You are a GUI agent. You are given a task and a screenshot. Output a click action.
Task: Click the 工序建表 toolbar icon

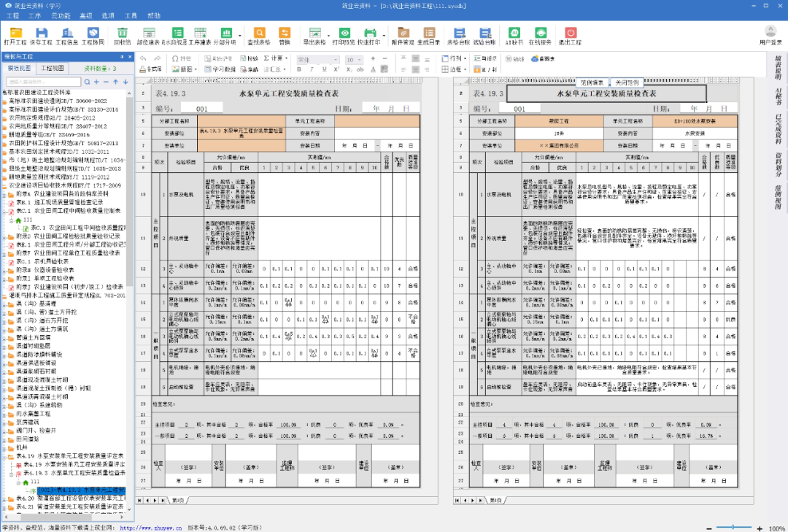click(200, 36)
